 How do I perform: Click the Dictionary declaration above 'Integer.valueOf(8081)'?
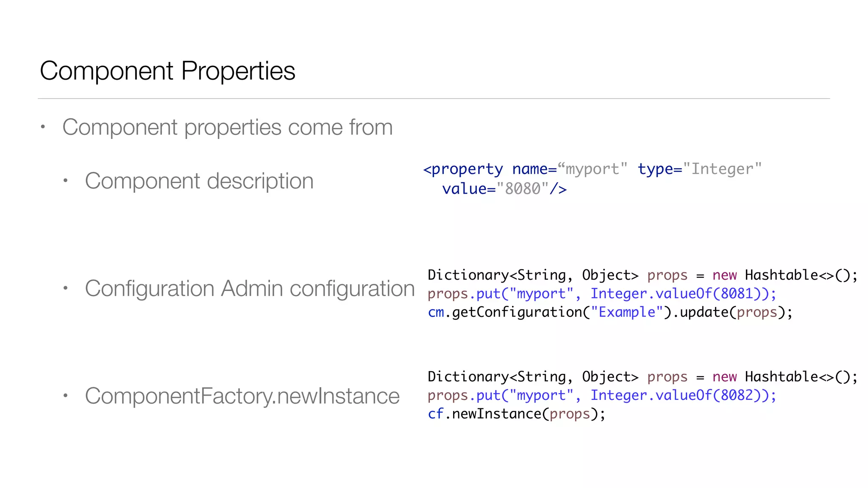[x=643, y=275]
